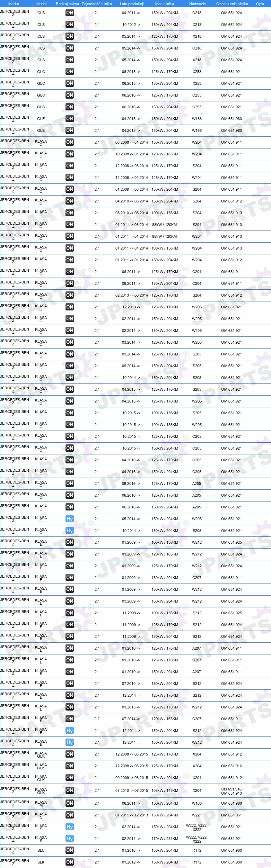Image resolution: width=271 pixels, height=868 pixels.
Task: Click the Hy hybrid badge in the Klasa C W205 row
Action: 70,519
